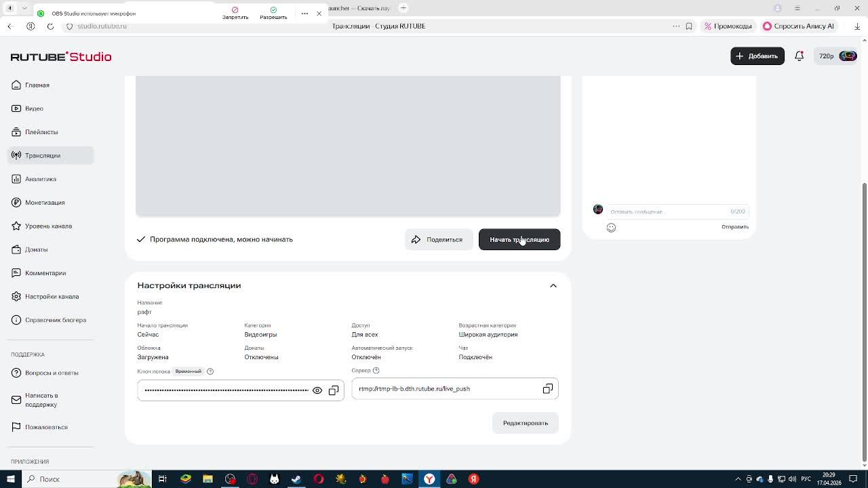Open a new browser tab

click(403, 8)
